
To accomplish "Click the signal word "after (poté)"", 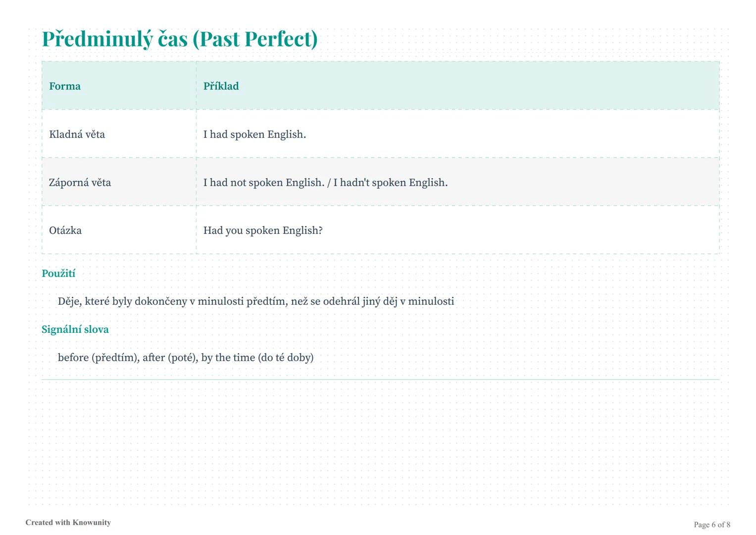I will click(x=170, y=358).
